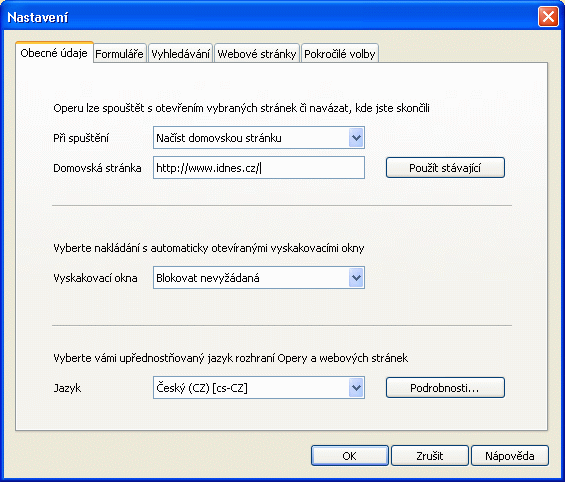The width and height of the screenshot is (565, 482).
Task: Open help via Nápověda button
Action: (x=510, y=456)
